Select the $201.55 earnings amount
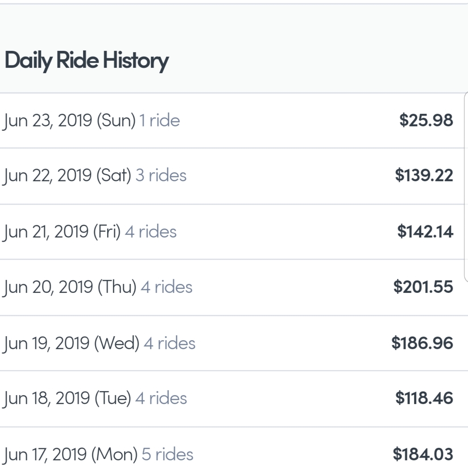This screenshot has width=468, height=476. pos(423,287)
